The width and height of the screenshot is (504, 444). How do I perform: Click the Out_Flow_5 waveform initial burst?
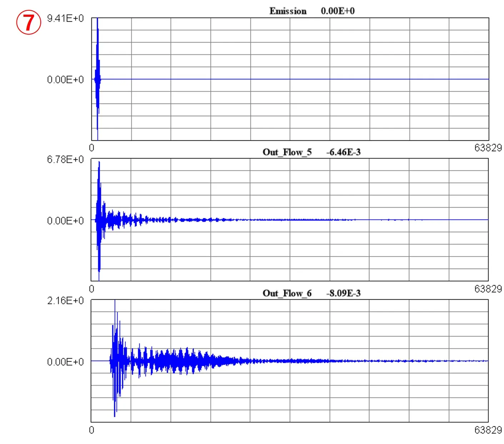[99, 220]
